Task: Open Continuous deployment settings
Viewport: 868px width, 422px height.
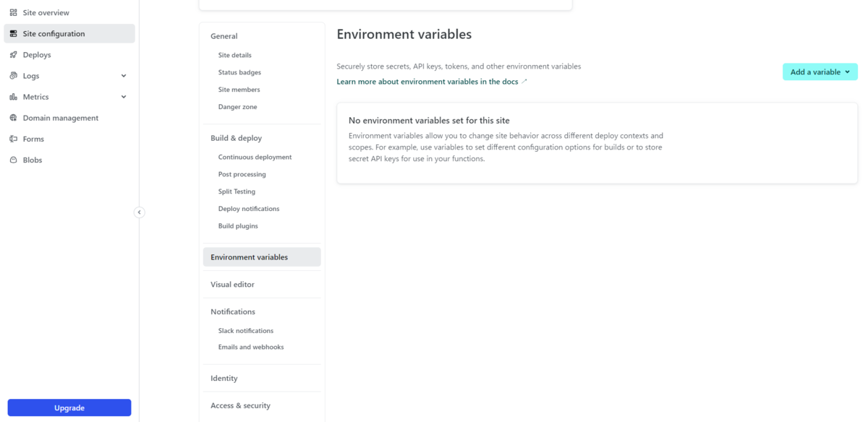Action: tap(255, 157)
